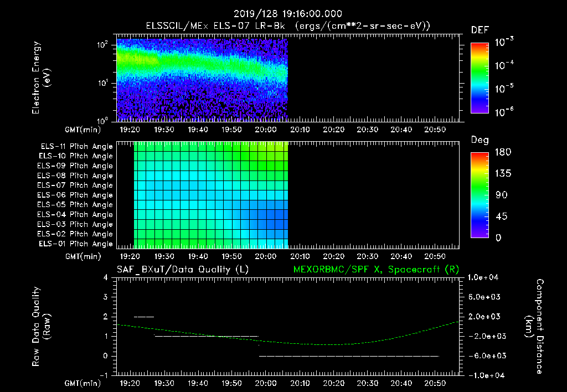Select the Raw Data Quality (Raw) axis label
Image resolution: width=567 pixels, height=392 pixels.
(x=41, y=327)
